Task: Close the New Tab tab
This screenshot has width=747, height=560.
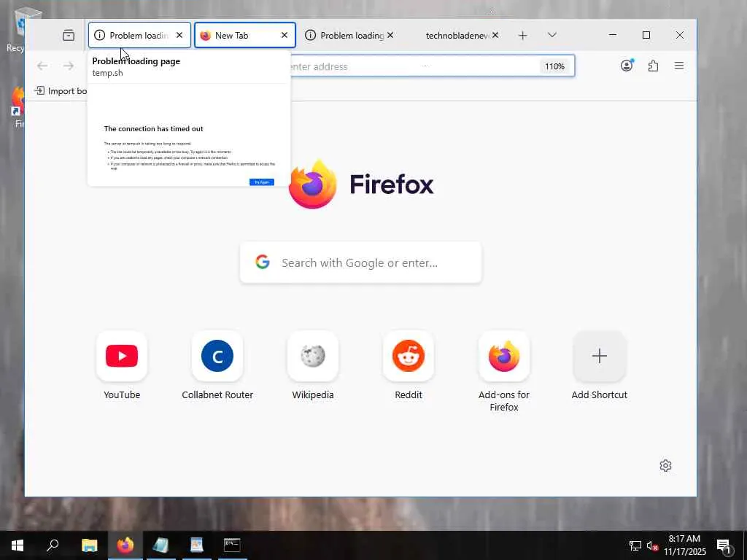Action: coord(285,35)
